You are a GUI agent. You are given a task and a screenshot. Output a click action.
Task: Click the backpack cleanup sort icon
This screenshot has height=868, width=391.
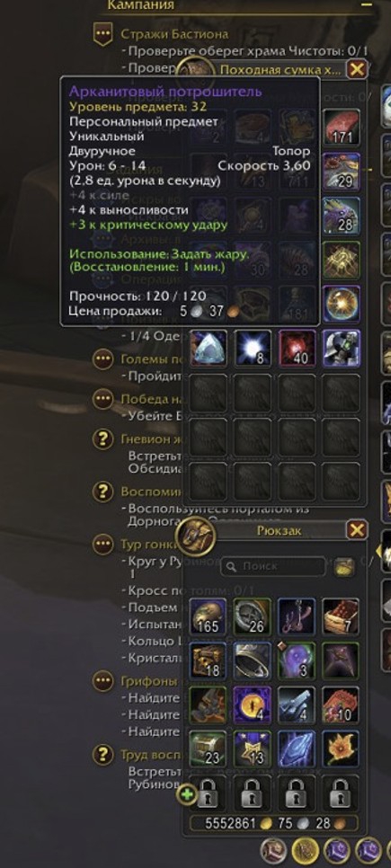(x=344, y=566)
